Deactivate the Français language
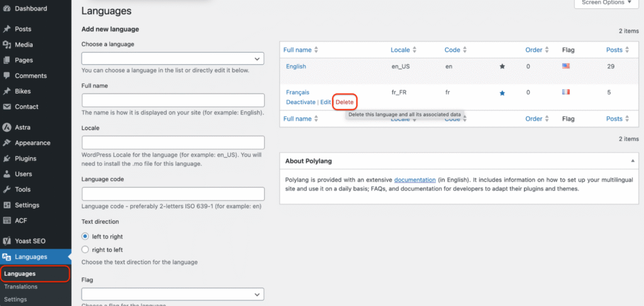The width and height of the screenshot is (644, 306). coord(301,102)
